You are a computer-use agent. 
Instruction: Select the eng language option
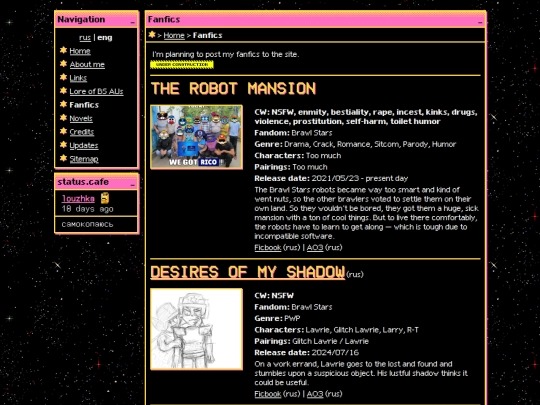tap(105, 38)
